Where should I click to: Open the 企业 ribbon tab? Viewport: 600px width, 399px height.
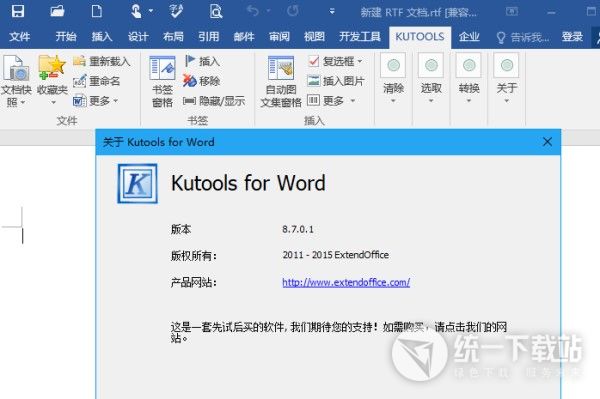(469, 37)
